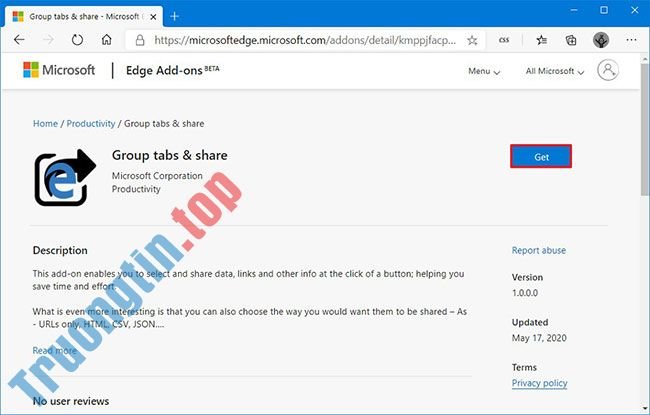Image resolution: width=650 pixels, height=415 pixels.
Task: Go back with the browser back arrow
Action: click(19, 40)
